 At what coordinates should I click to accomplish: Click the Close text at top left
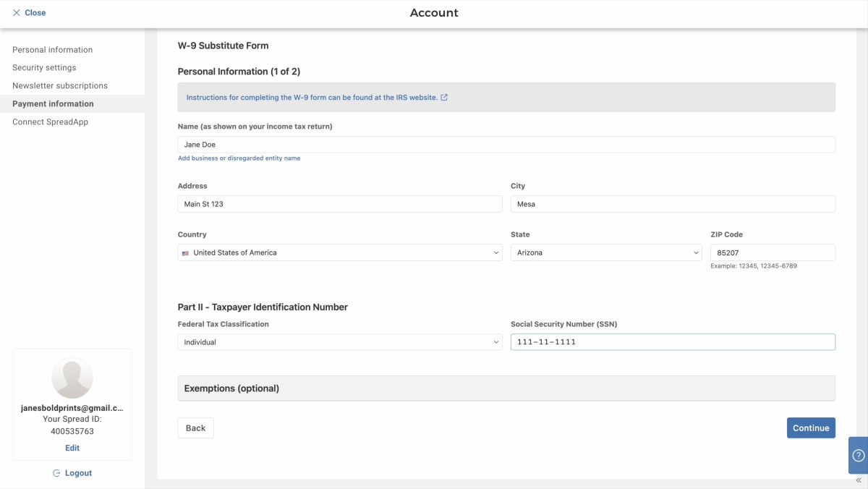pyautogui.click(x=35, y=13)
